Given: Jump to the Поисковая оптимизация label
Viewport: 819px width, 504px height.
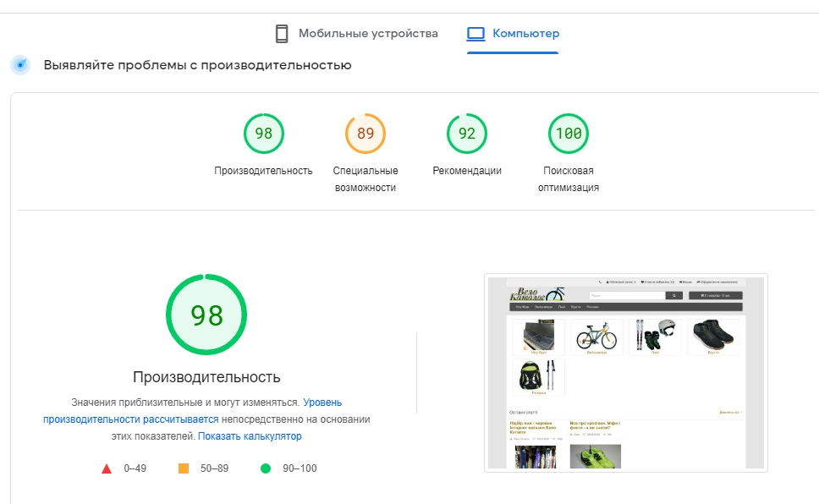Looking at the screenshot, I should coord(569,179).
